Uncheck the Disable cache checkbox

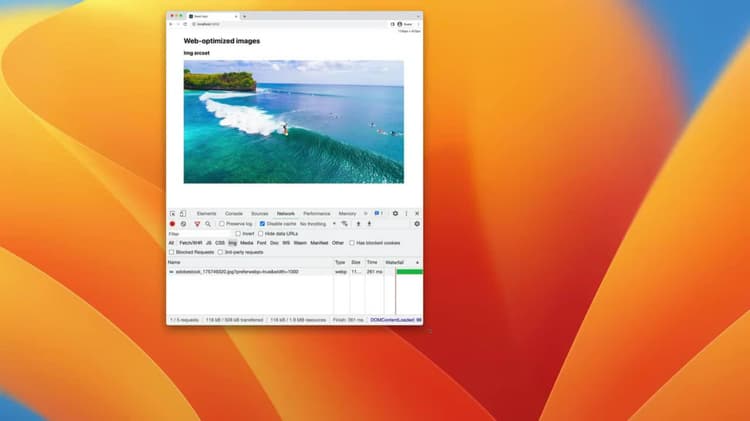point(262,224)
